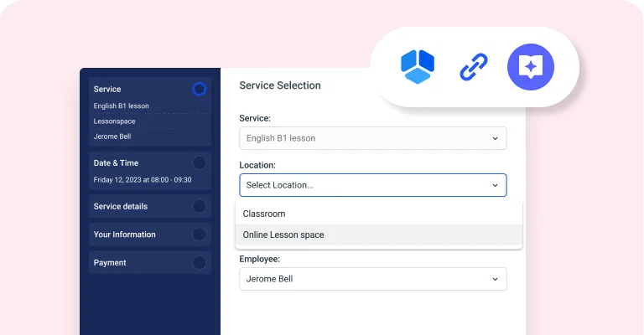
Task: Click the Employee: field label
Action: click(260, 259)
